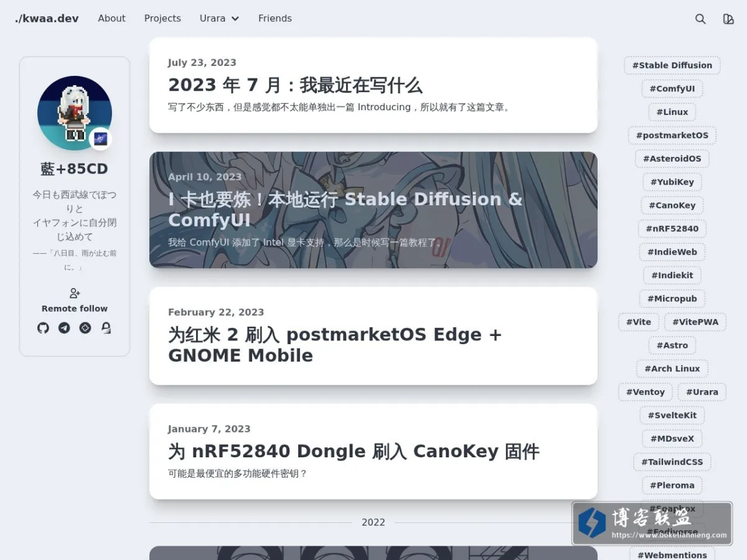Click the February 22, 2023 date
The height and width of the screenshot is (560, 747).
(216, 312)
